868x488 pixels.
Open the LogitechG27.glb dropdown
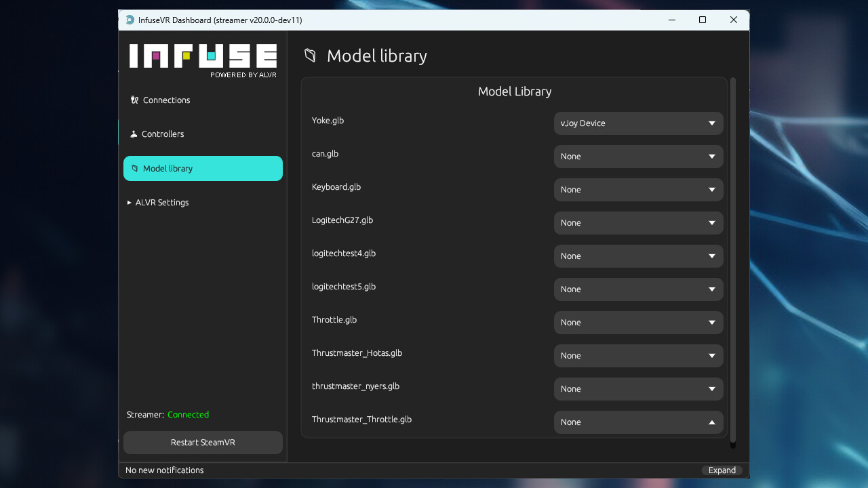pyautogui.click(x=637, y=222)
